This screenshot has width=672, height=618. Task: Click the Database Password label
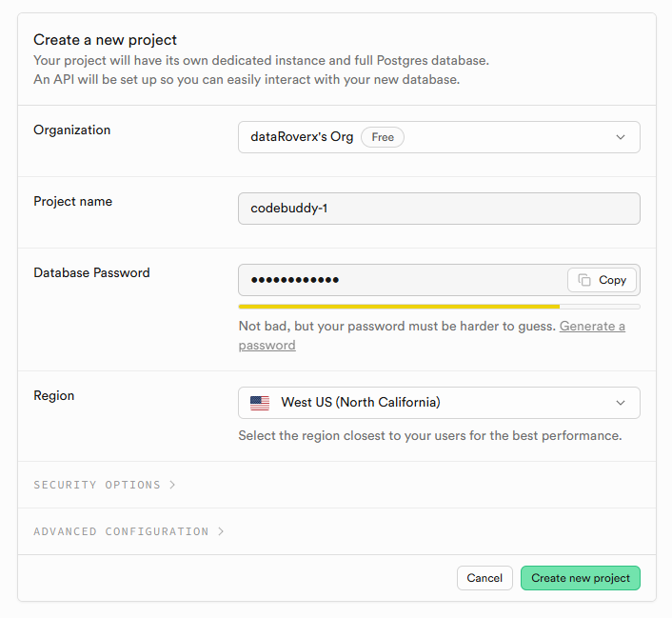[x=91, y=272]
